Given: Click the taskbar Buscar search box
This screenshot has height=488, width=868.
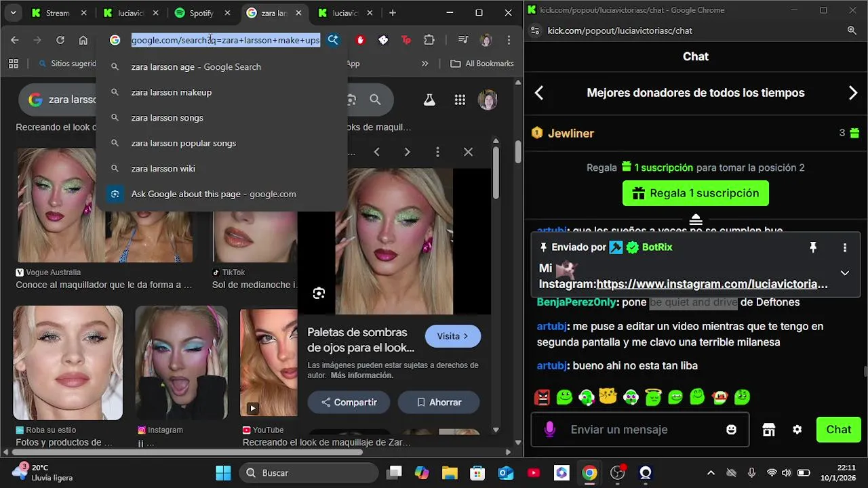Looking at the screenshot, I should pyautogui.click(x=309, y=473).
